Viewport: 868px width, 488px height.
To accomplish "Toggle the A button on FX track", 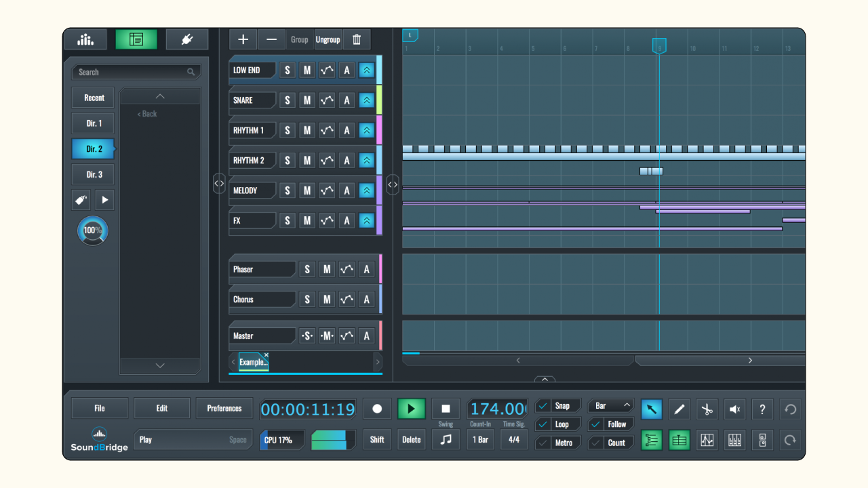I will [x=347, y=220].
